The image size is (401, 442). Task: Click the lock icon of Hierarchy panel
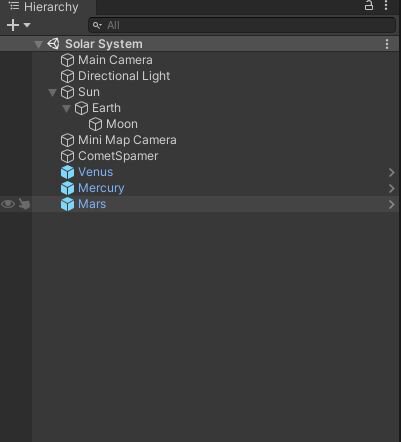[x=369, y=5]
